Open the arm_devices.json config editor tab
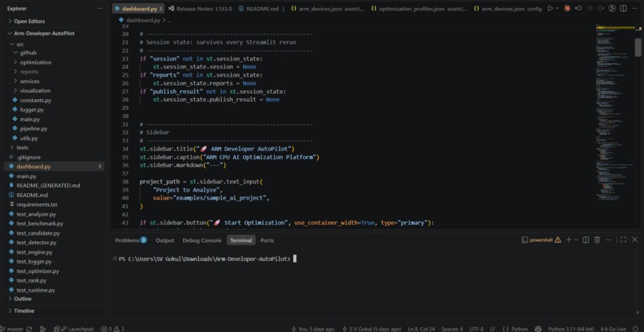This screenshot has height=332, width=644. click(507, 8)
